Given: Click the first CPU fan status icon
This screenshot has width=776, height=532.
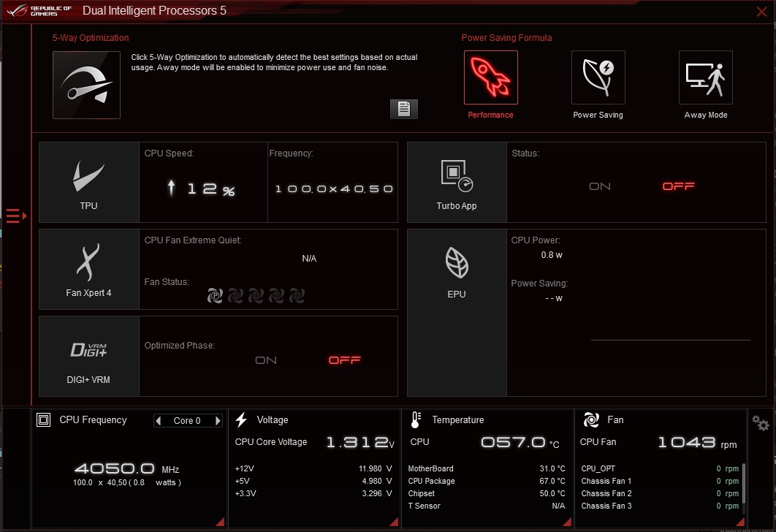Looking at the screenshot, I should (x=215, y=296).
